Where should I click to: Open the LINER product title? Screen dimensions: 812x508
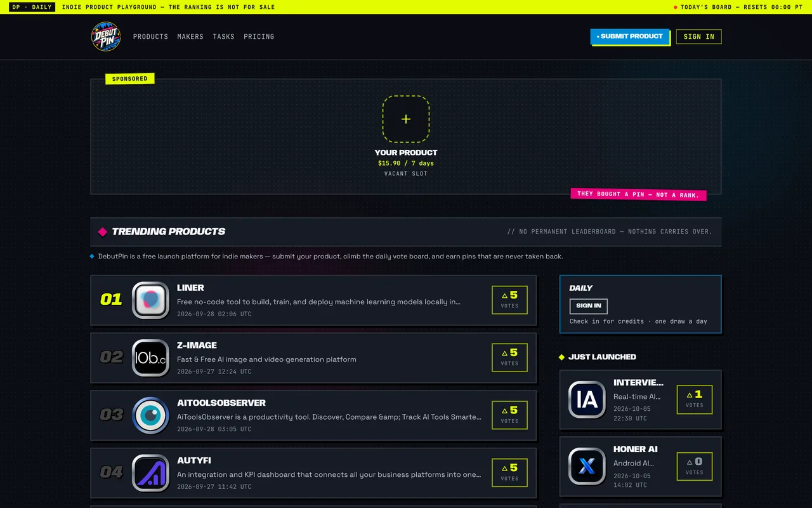pos(190,288)
